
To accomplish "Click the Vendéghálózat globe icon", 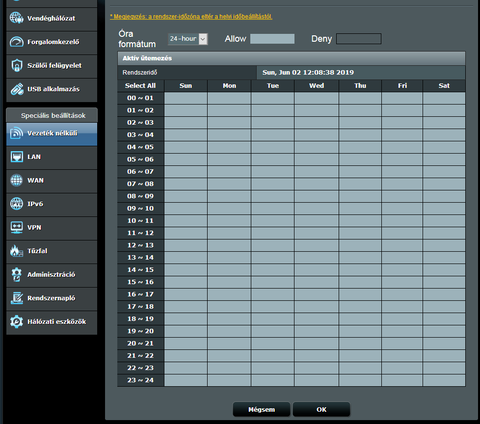I will point(16,18).
